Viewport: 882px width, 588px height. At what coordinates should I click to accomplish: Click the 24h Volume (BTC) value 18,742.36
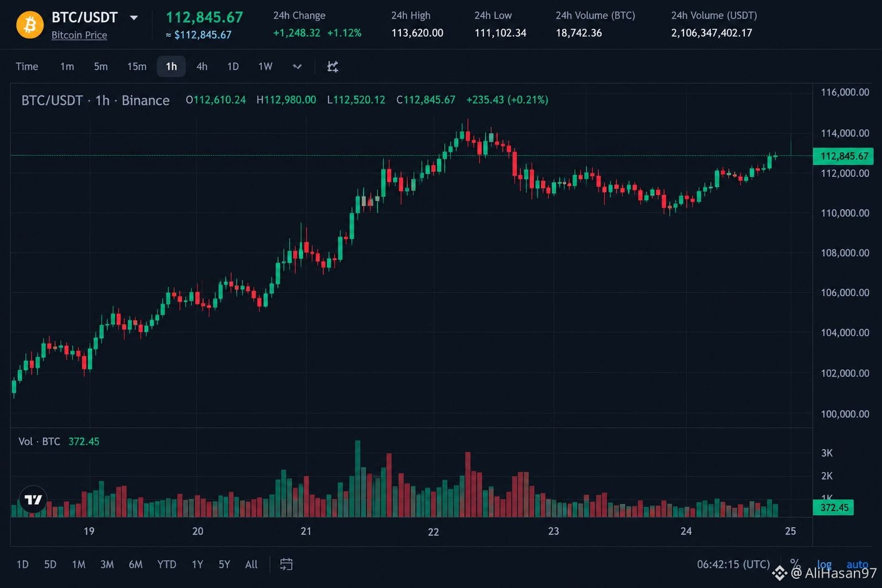coord(579,33)
